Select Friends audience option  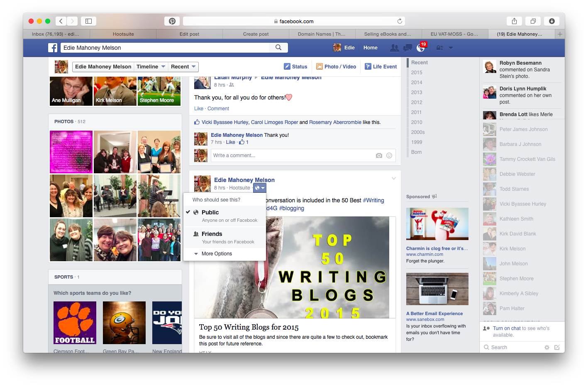224,238
